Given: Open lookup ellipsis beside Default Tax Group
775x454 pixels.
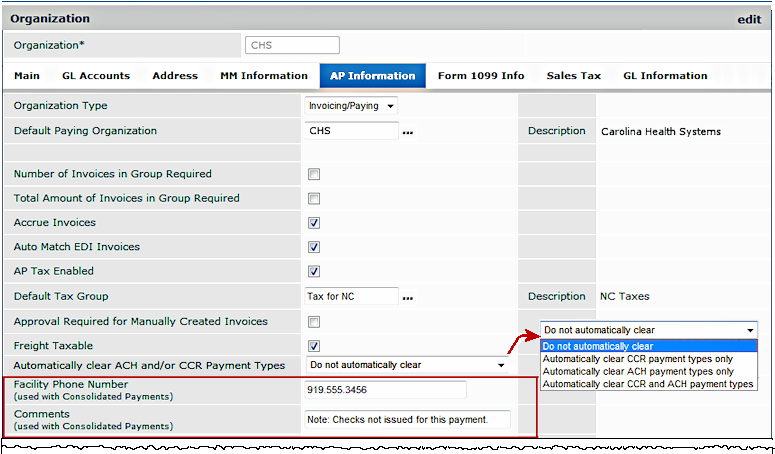Looking at the screenshot, I should (407, 297).
